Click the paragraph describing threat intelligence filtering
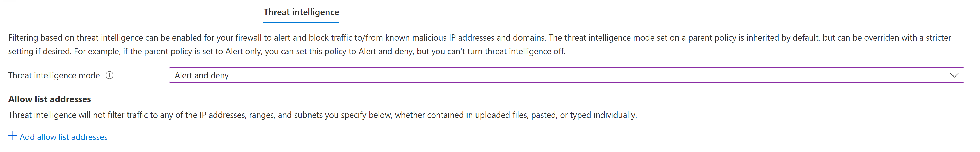This screenshot has height=152, width=980. coord(479,44)
